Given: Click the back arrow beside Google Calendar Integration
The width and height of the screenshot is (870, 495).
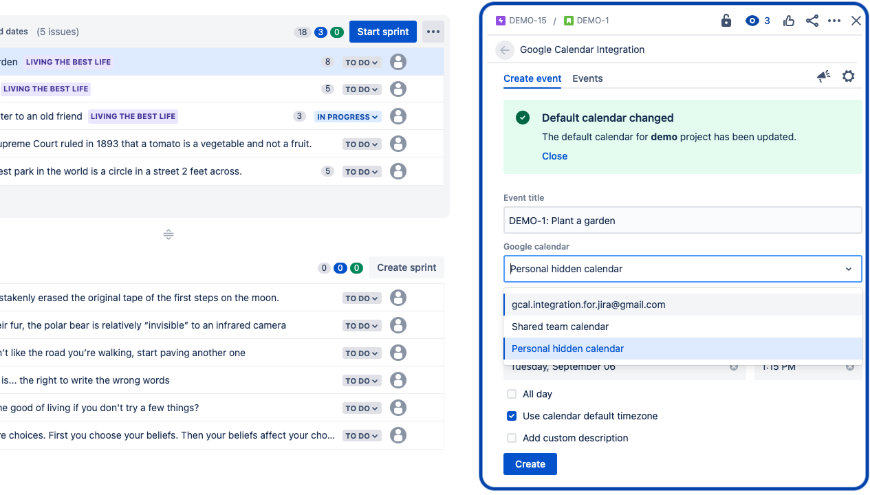Looking at the screenshot, I should (505, 50).
